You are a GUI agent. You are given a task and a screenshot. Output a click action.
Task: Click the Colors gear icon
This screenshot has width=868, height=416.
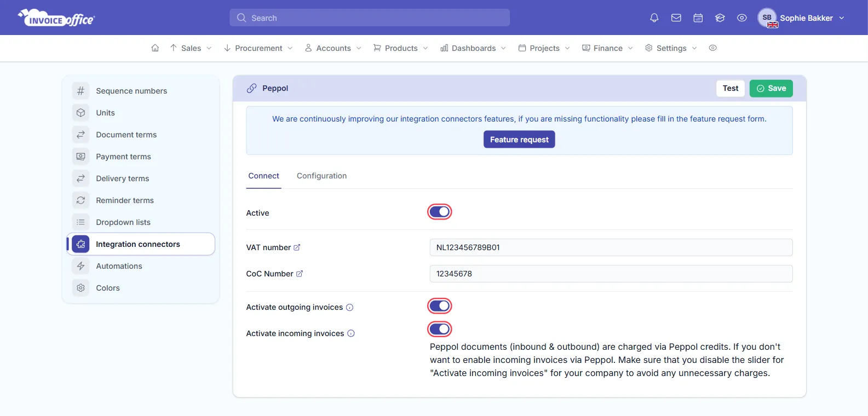[81, 288]
